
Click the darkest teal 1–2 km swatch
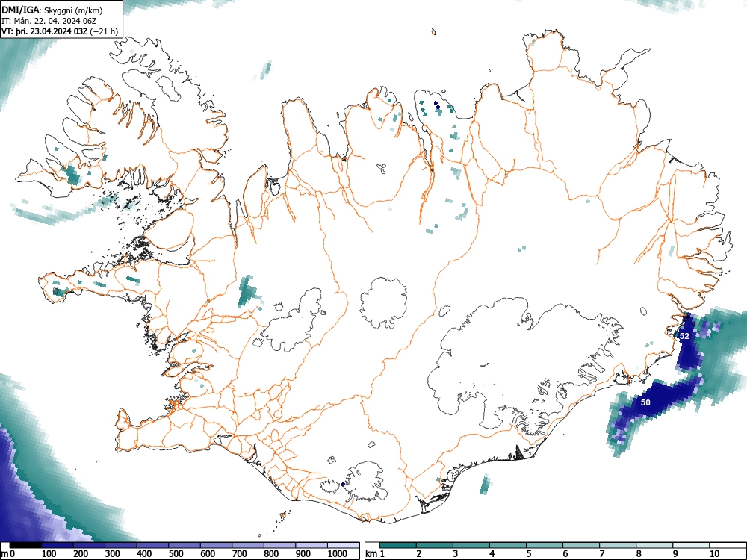[x=398, y=545]
